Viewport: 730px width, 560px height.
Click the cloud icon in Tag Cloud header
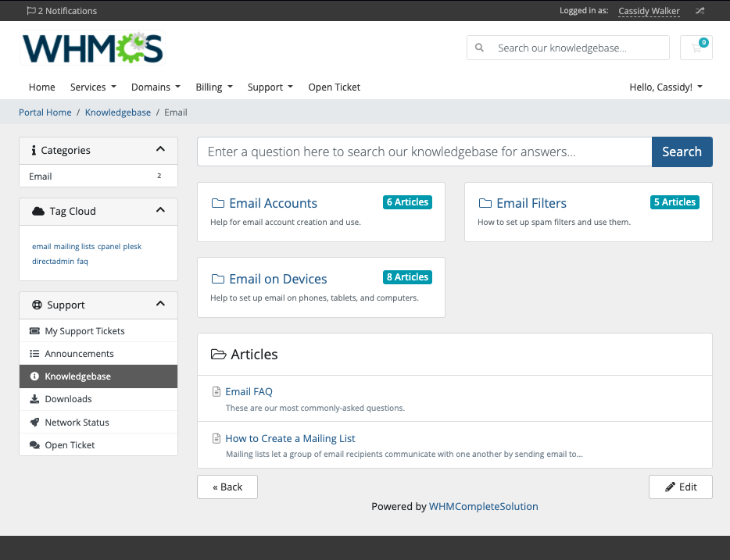[38, 211]
